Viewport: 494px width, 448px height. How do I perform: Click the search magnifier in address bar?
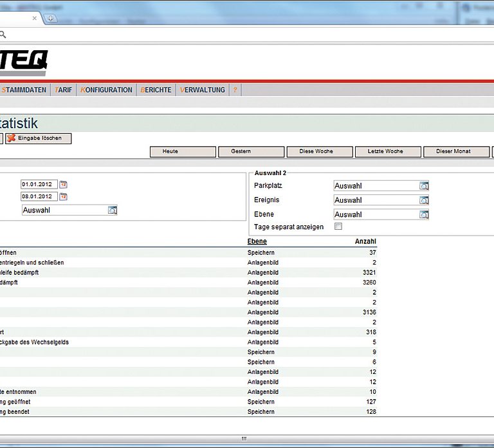click(x=3, y=35)
